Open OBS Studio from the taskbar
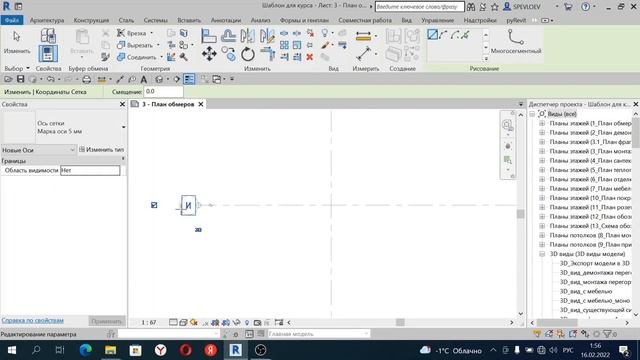Screen dimensions: 640x360 (x=260, y=350)
